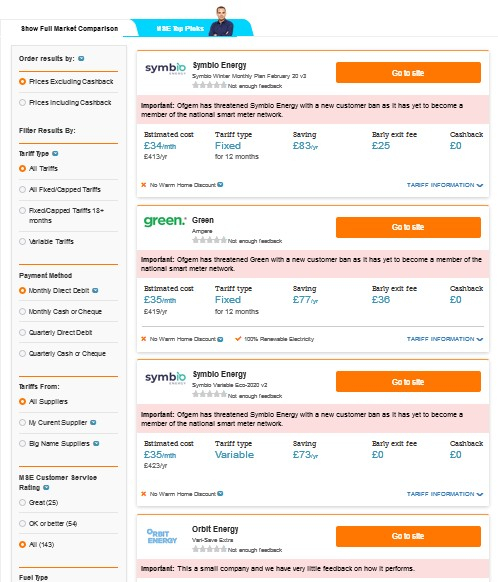
Task: Click info icon next to Monthly Direct Debit
Action: point(95,291)
